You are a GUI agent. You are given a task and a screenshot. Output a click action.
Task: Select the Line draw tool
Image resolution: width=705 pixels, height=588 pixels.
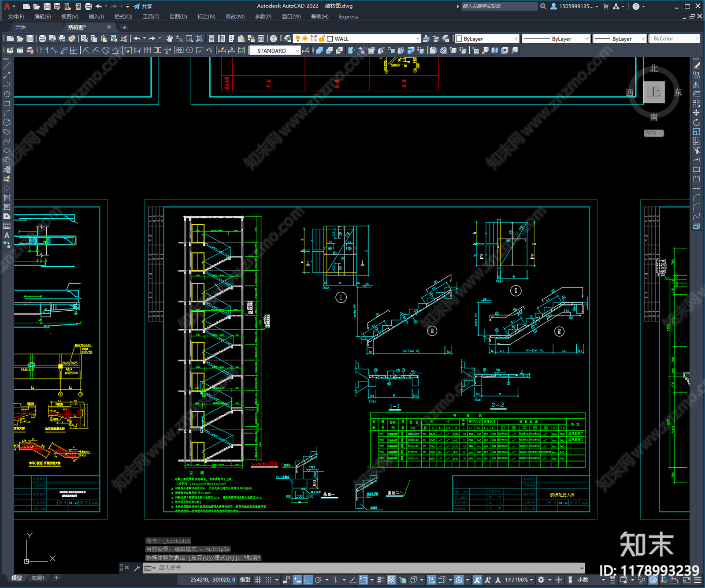point(7,66)
